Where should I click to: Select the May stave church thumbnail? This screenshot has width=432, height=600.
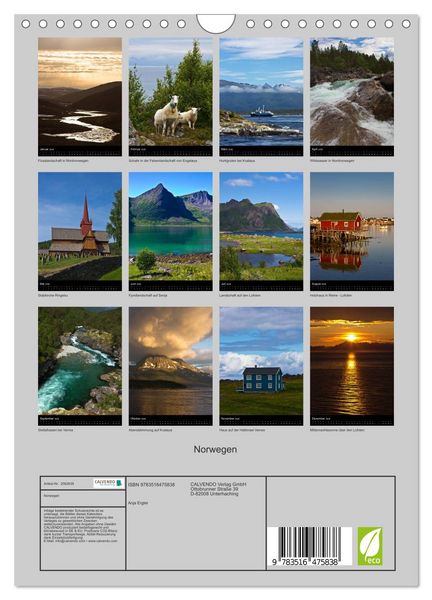80,231
